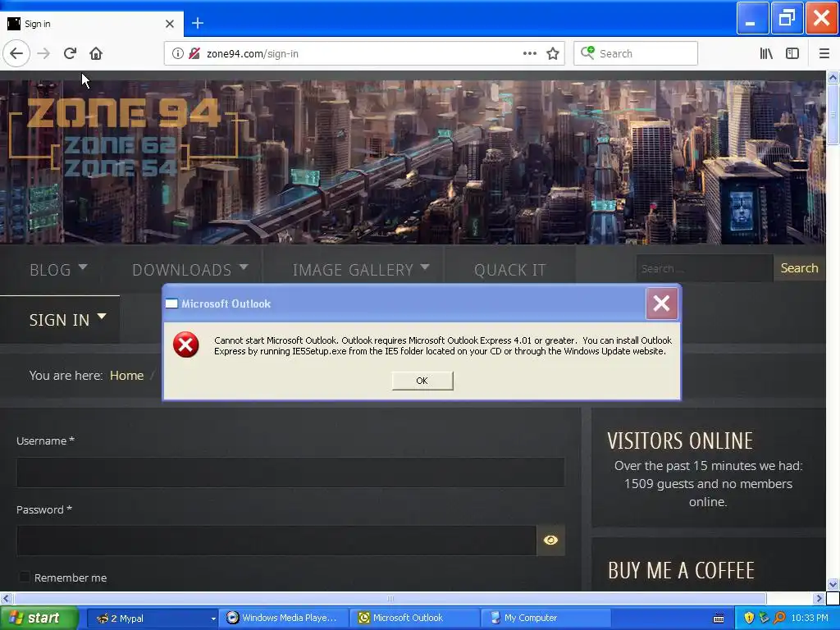Click the vertical scrollbar down arrow
The height and width of the screenshot is (630, 840).
pyautogui.click(x=833, y=584)
